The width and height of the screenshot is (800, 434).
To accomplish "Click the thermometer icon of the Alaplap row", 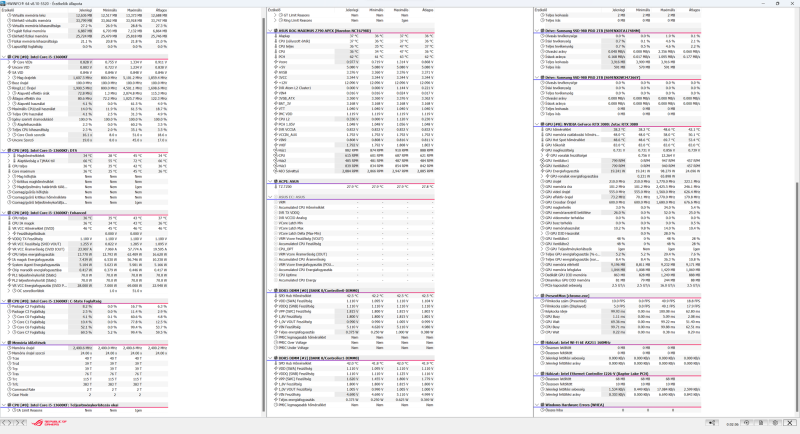I will (276, 36).
